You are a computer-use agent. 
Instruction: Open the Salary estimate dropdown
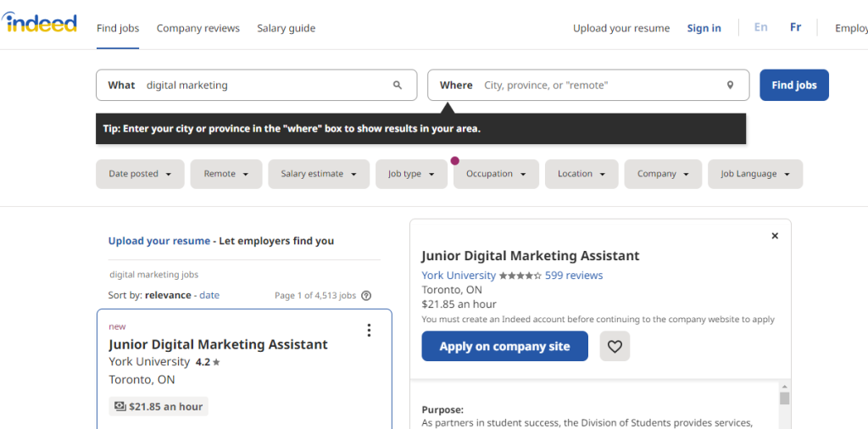coord(319,174)
